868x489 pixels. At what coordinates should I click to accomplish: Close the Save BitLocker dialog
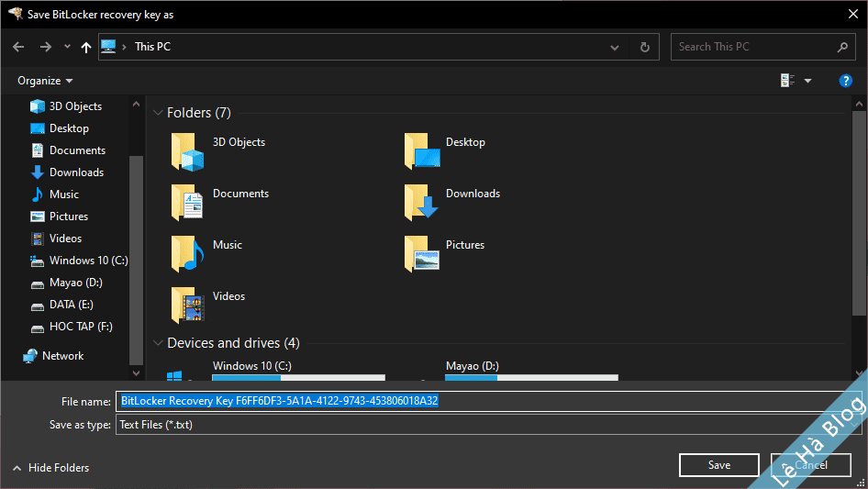click(x=853, y=15)
